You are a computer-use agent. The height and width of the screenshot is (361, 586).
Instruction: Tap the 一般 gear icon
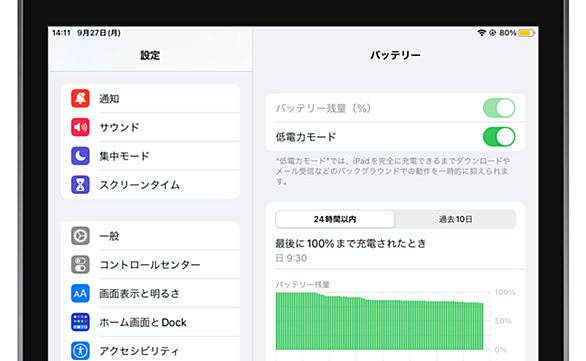click(x=80, y=236)
